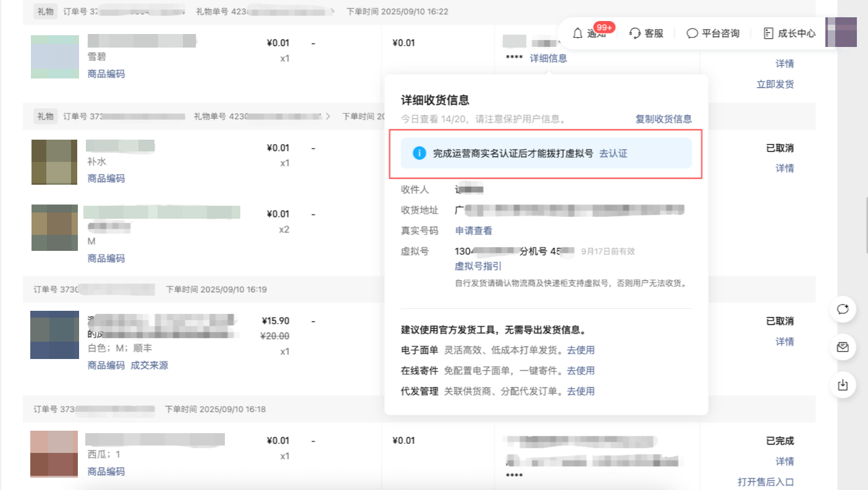Click 去使用 in the 电子面单 row
This screenshot has height=490, width=868.
tap(581, 350)
